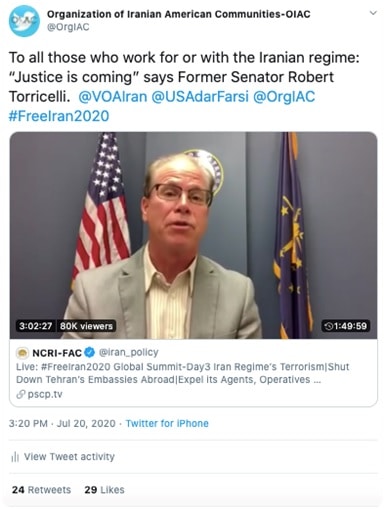
Task: Click the 1:49:59 replay timer icon
Action: point(329,326)
